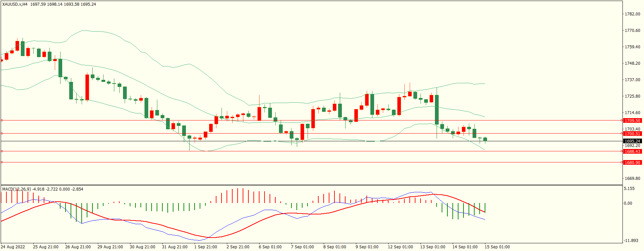Select the 1700.51 price level tag
The image size is (644, 251).
pyautogui.click(x=632, y=134)
